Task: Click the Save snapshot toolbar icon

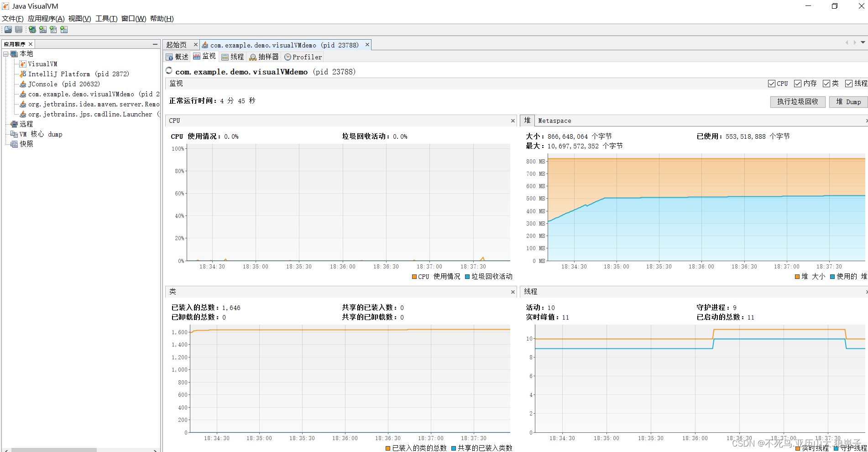Action: pyautogui.click(x=18, y=29)
